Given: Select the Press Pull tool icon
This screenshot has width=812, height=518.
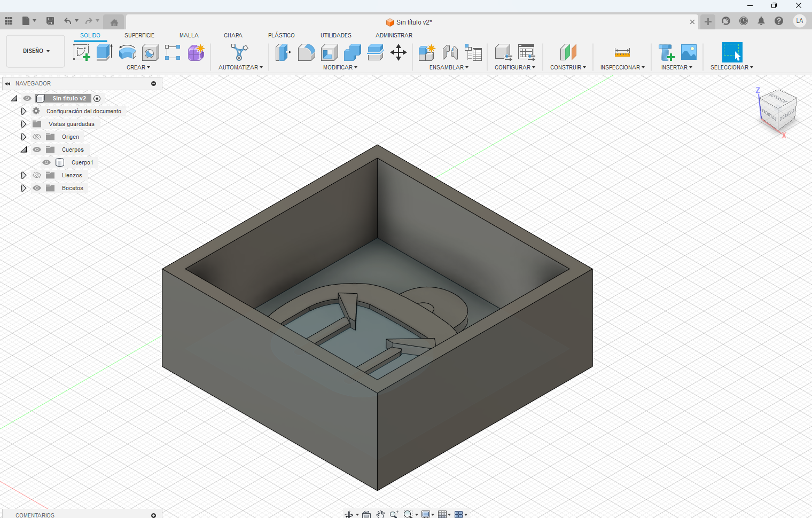Looking at the screenshot, I should (283, 52).
